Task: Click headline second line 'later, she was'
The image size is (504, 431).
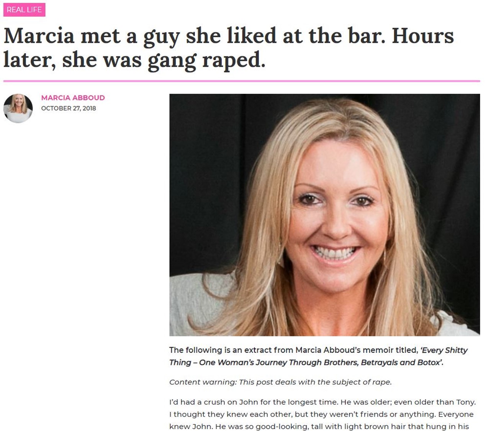Action: 134,61
